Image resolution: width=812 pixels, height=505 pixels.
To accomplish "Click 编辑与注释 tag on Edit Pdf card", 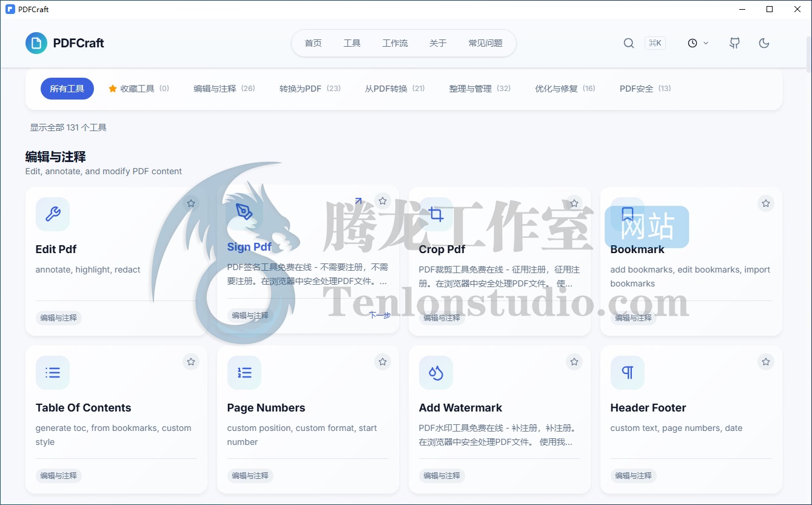I will [58, 317].
